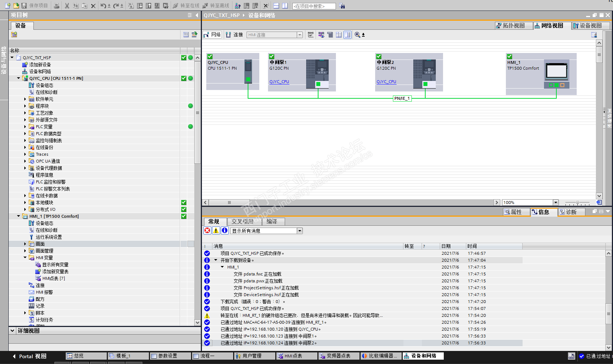Click the cut scissors icon
The height and width of the screenshot is (364, 613).
coord(67,5)
